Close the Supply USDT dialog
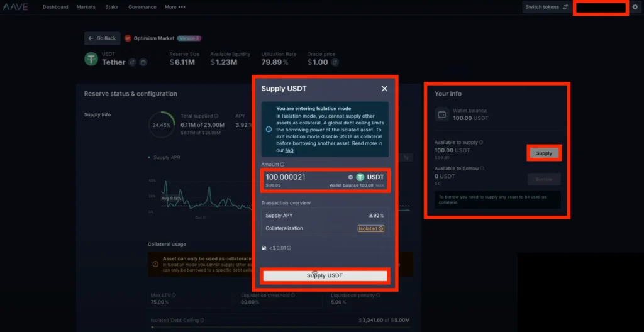Image resolution: width=644 pixels, height=332 pixels. [384, 89]
